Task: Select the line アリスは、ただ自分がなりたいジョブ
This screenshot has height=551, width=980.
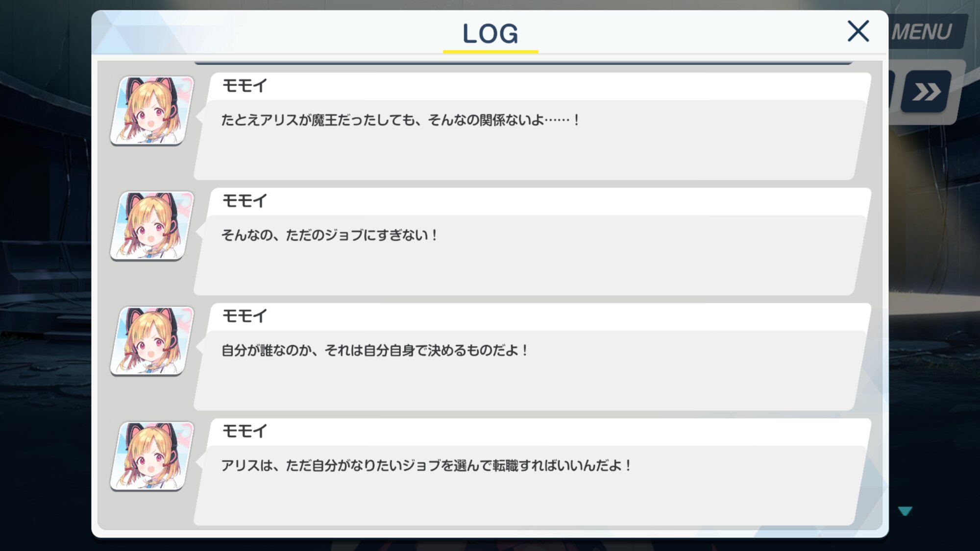Action: [426, 465]
